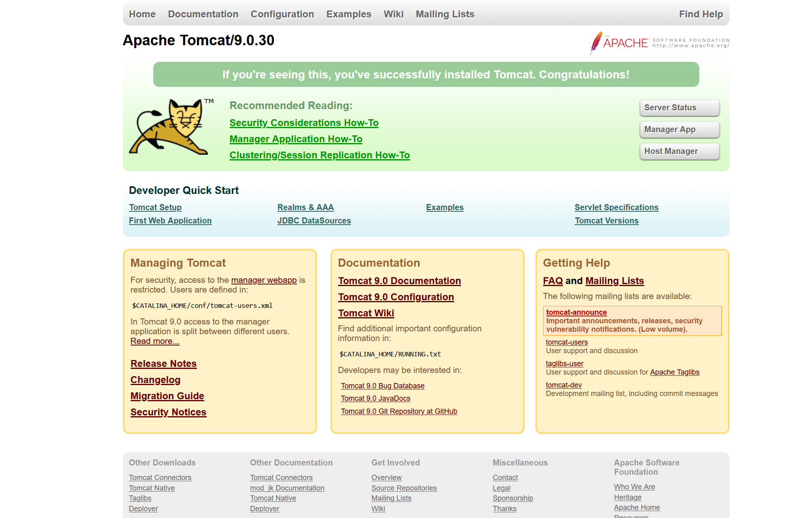
Task: Open the manager webapp link
Action: pyautogui.click(x=264, y=280)
